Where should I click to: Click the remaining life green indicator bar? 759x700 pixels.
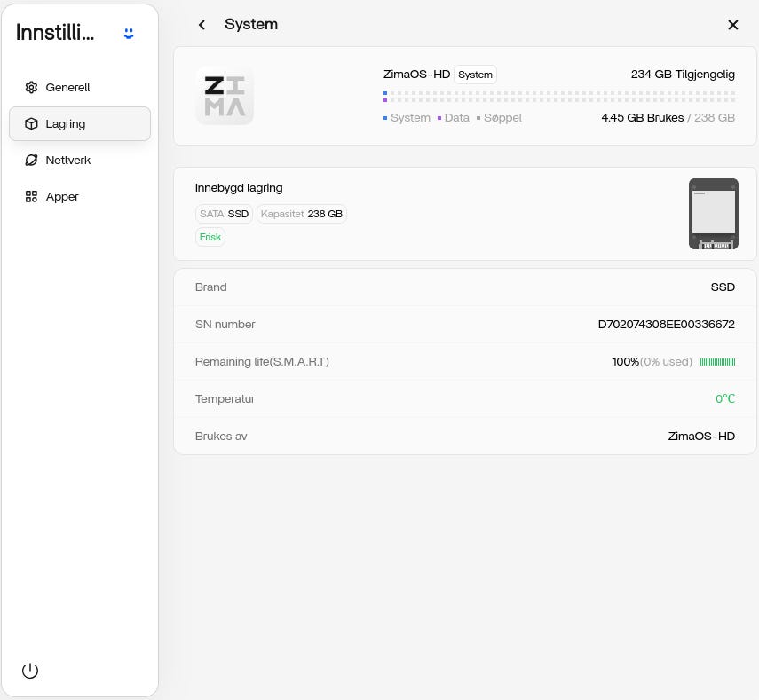[717, 362]
